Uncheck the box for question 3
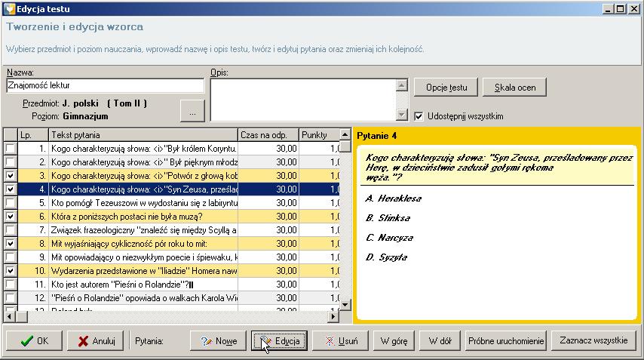The height and width of the screenshot is (360, 644). (x=11, y=176)
